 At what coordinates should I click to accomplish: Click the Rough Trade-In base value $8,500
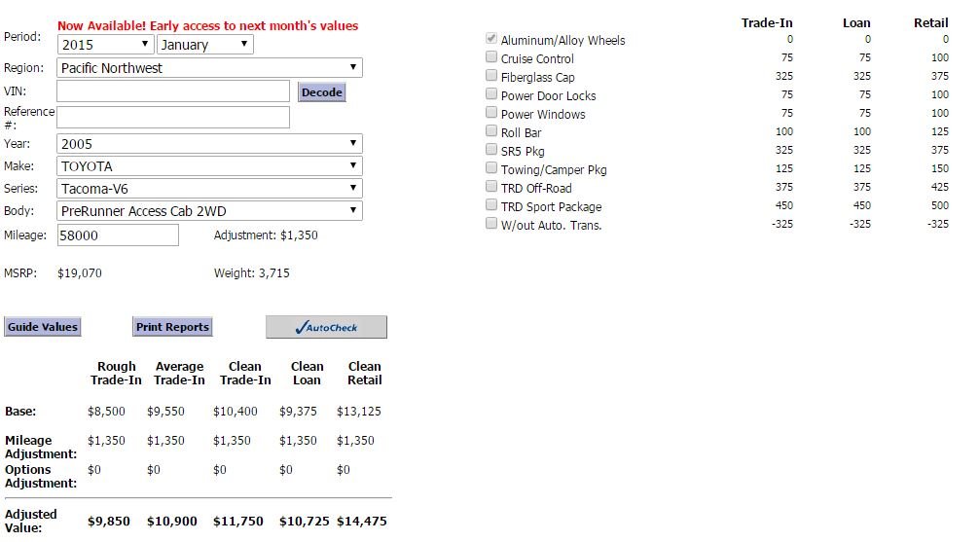pyautogui.click(x=106, y=412)
